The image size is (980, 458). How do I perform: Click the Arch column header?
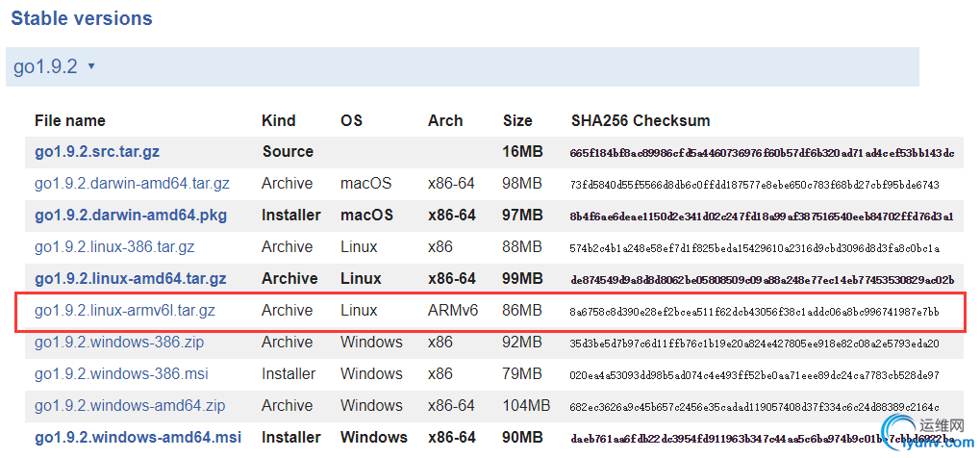(445, 121)
